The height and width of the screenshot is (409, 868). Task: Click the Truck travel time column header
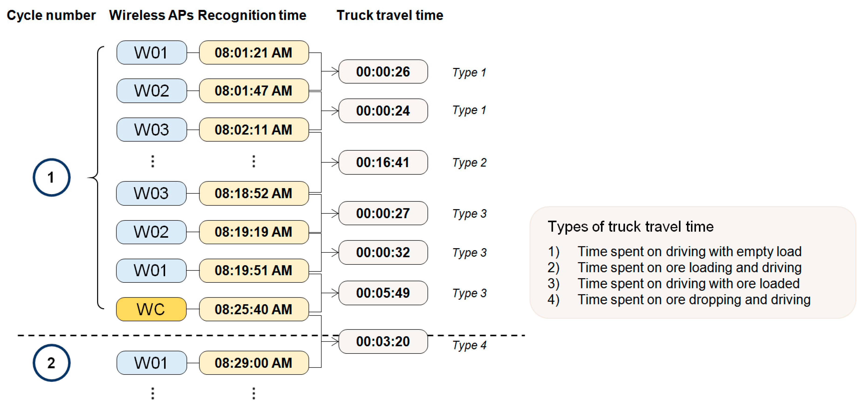390,15
